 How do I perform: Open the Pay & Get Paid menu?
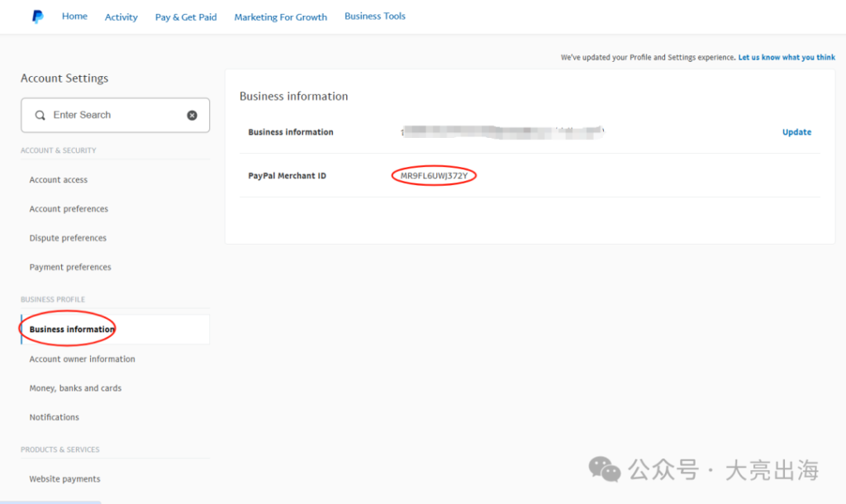[x=186, y=17]
